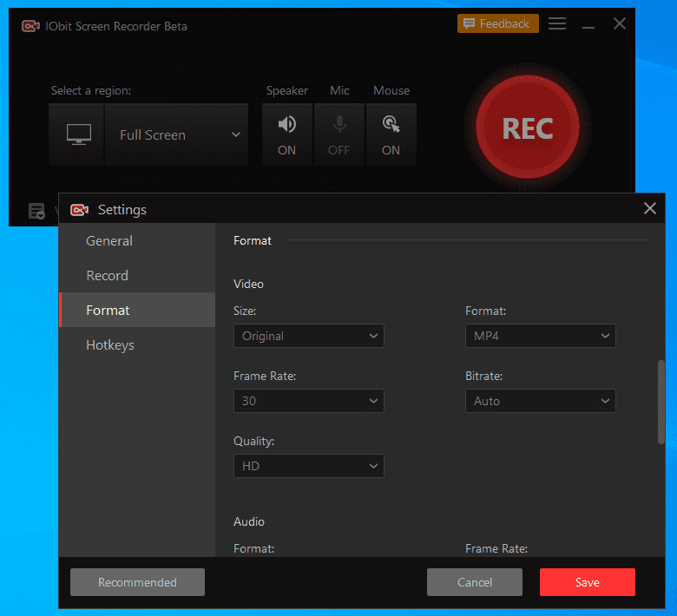This screenshot has width=677, height=616.
Task: Toggle the Speaker audio on/off
Action: tap(286, 134)
